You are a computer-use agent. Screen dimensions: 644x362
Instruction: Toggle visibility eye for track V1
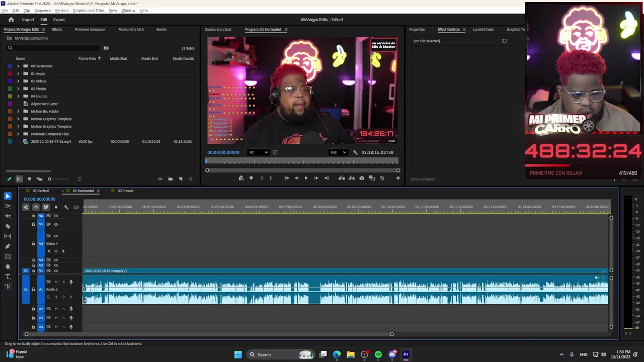pos(56,271)
